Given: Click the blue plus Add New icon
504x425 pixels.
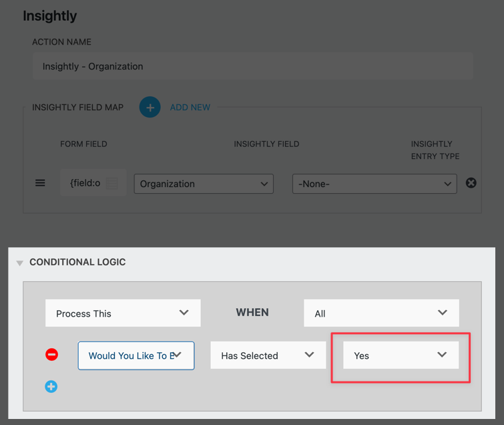Looking at the screenshot, I should (150, 107).
